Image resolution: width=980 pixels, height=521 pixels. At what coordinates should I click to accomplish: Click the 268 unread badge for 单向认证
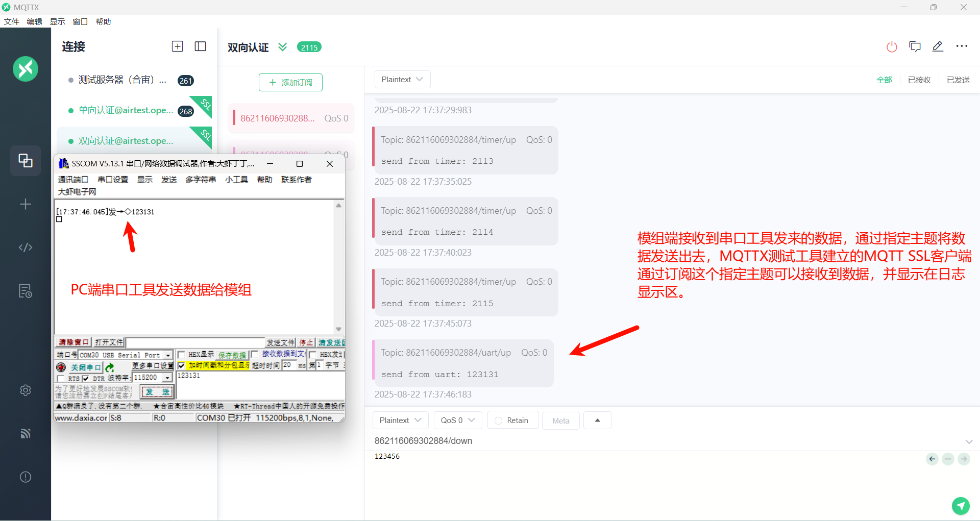click(x=186, y=111)
